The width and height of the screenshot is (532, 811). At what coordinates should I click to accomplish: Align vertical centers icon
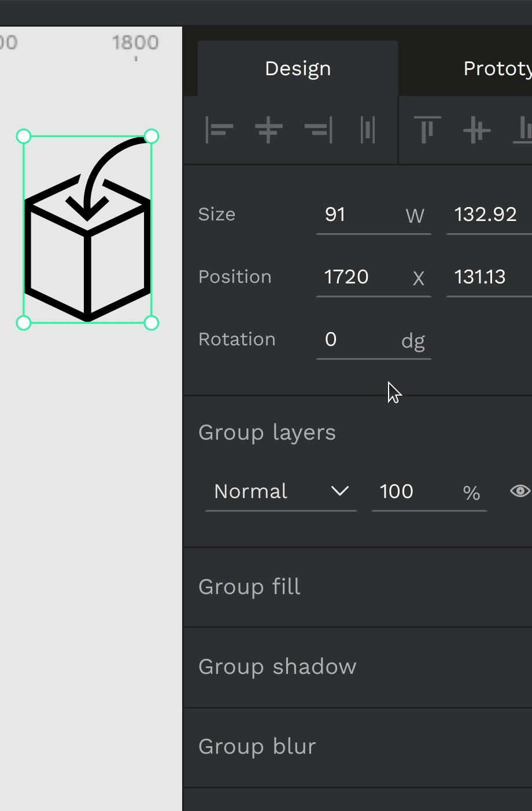click(x=477, y=130)
